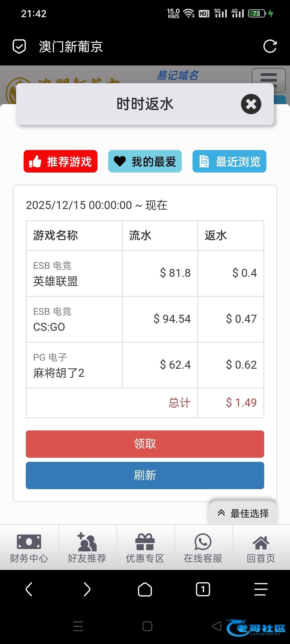The width and height of the screenshot is (290, 644).
Task: Tap the shield security icon
Action: [19, 46]
